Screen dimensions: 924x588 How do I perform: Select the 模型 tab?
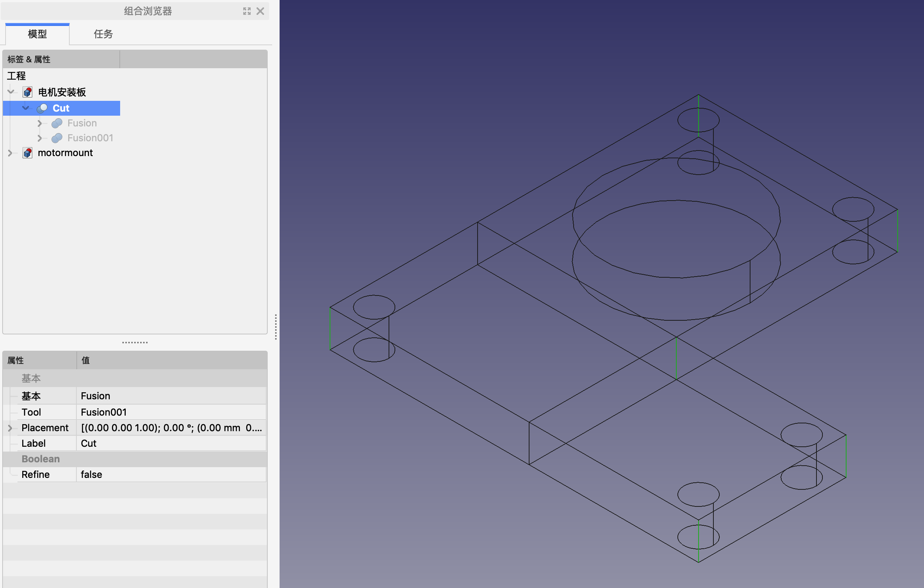pyautogui.click(x=37, y=34)
